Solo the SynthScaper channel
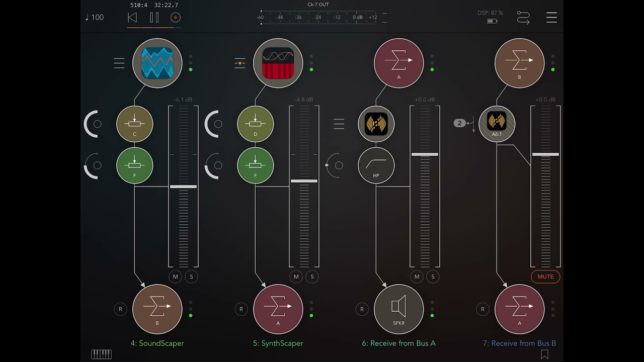 click(312, 277)
